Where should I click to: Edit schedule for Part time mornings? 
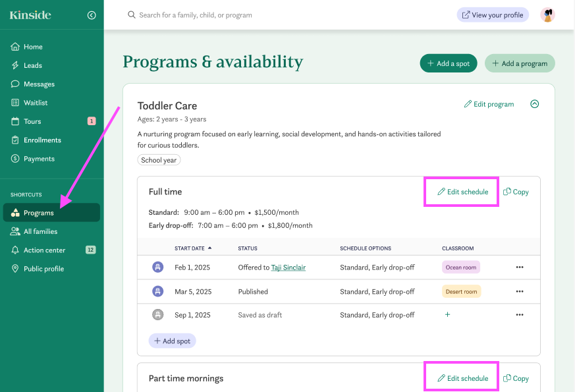point(462,378)
